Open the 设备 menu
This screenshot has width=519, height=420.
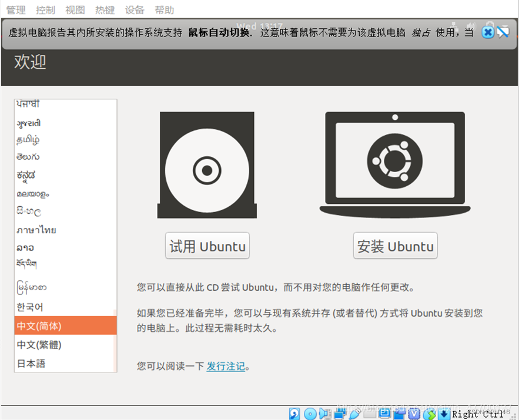tap(135, 10)
